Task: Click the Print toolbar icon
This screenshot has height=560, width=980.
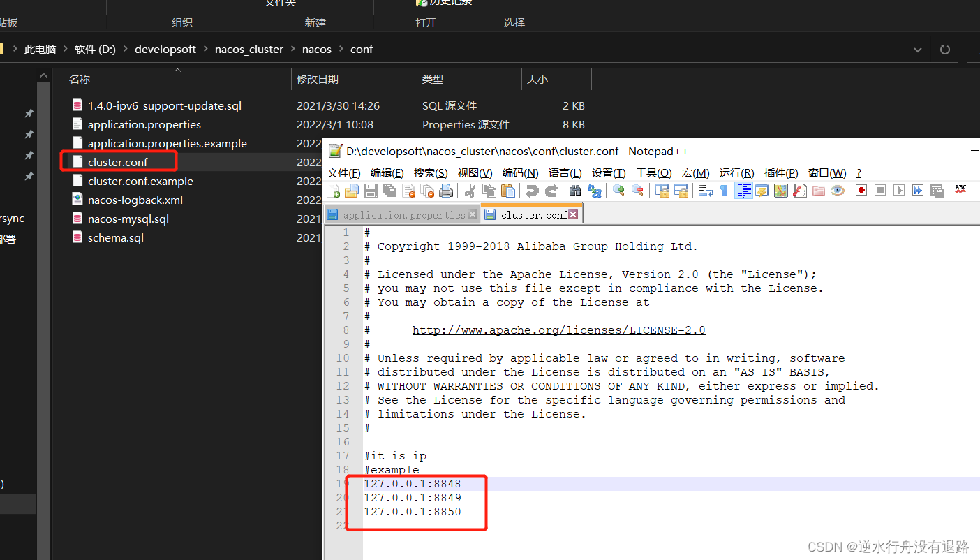Action: pyautogui.click(x=446, y=190)
